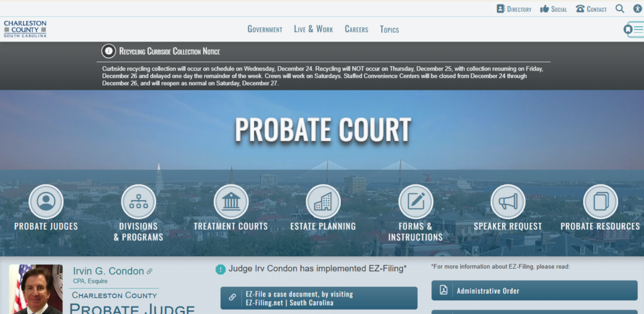Go to the Careers menu item
This screenshot has height=314, width=644.
[x=357, y=30]
